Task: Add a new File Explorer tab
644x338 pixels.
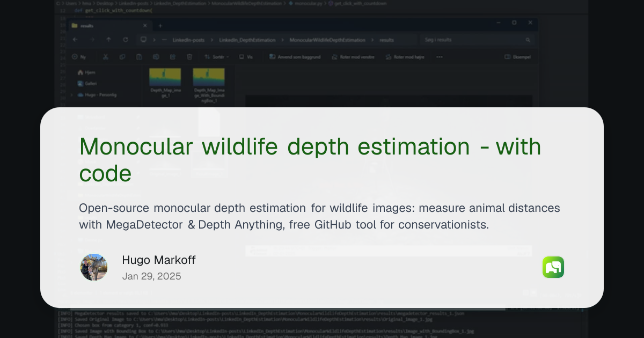Action: click(x=160, y=25)
